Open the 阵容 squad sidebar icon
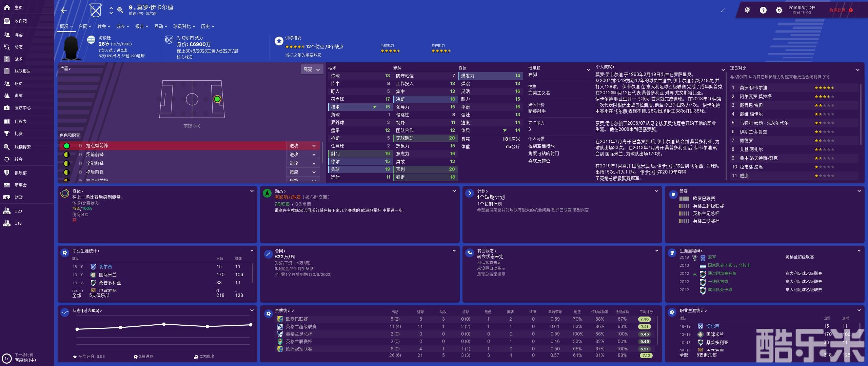This screenshot has height=366, width=868. click(7, 35)
